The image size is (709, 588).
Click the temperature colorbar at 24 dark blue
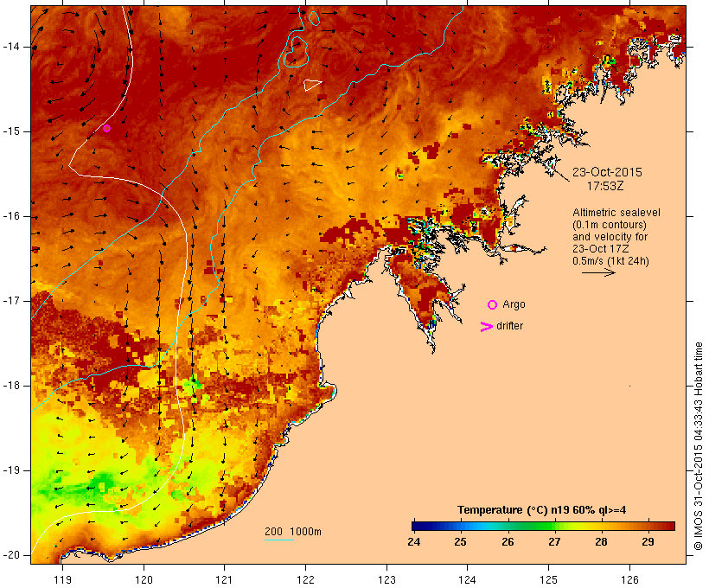(x=416, y=526)
